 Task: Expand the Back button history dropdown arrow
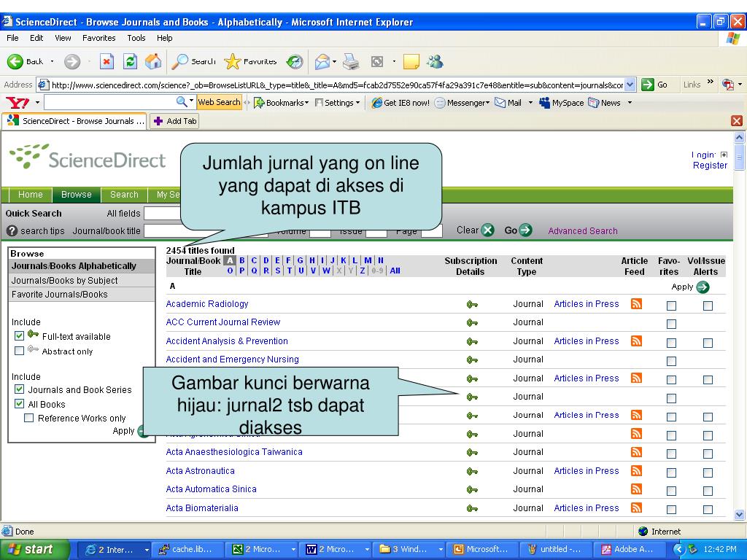pos(52,61)
